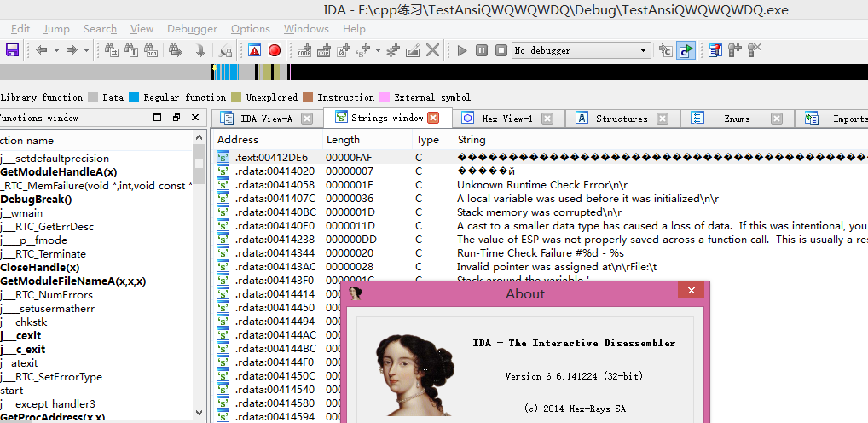Sort strings by the Length column header
The width and height of the screenshot is (868, 423).
click(x=368, y=140)
